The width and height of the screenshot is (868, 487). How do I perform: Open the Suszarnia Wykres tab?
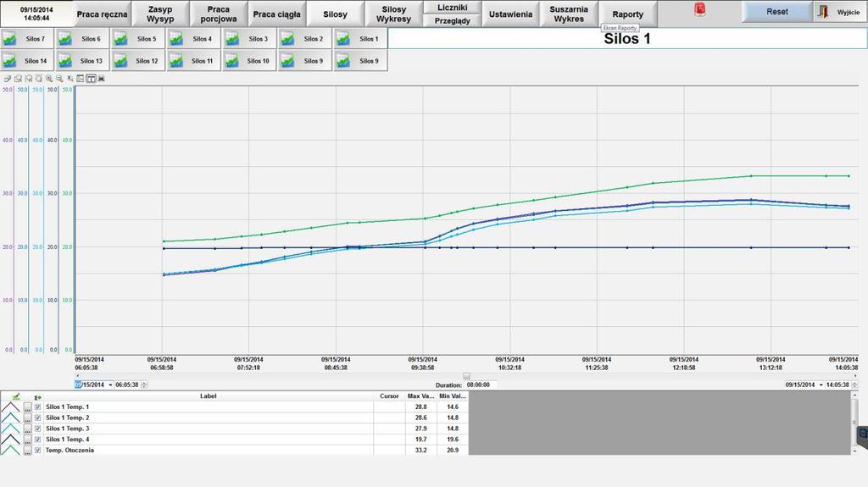coord(569,14)
